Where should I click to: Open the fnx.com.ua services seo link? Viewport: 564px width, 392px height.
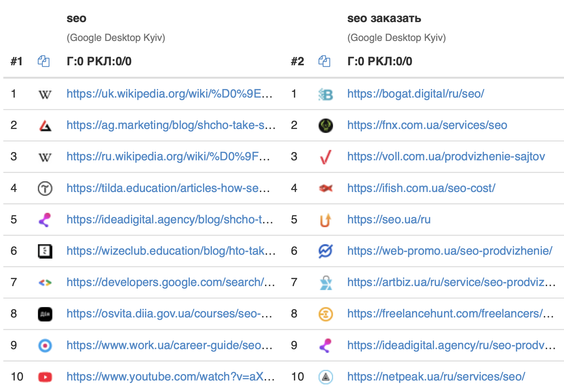427,125
